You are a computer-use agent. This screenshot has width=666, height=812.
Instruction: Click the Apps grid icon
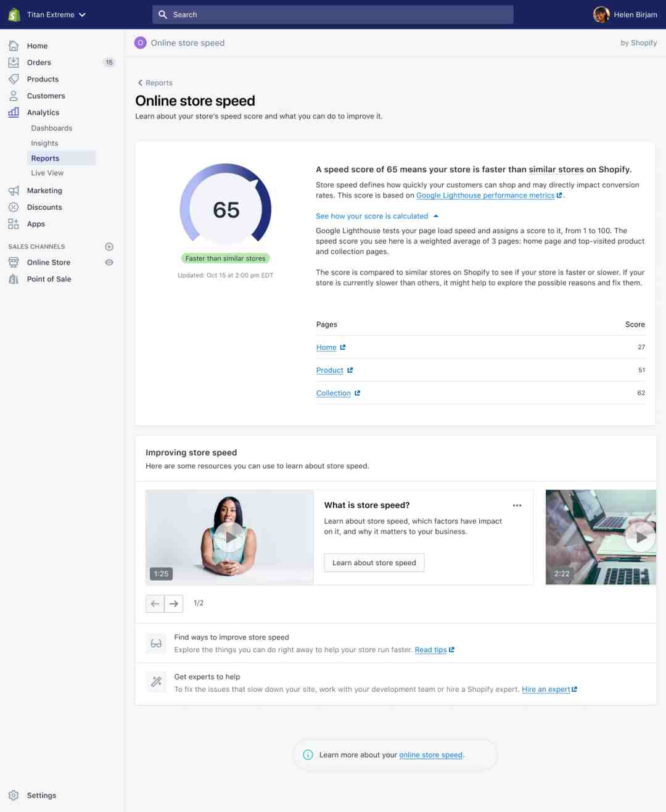[14, 224]
